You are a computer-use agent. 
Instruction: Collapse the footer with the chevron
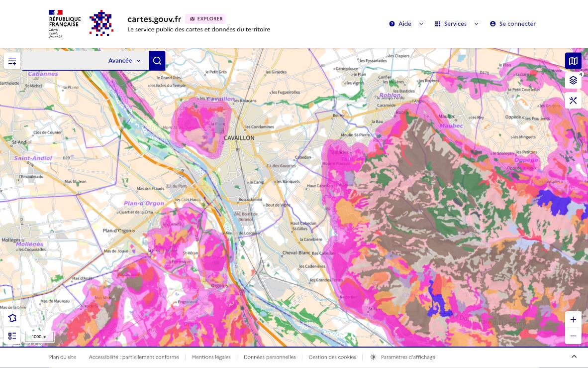tap(574, 357)
